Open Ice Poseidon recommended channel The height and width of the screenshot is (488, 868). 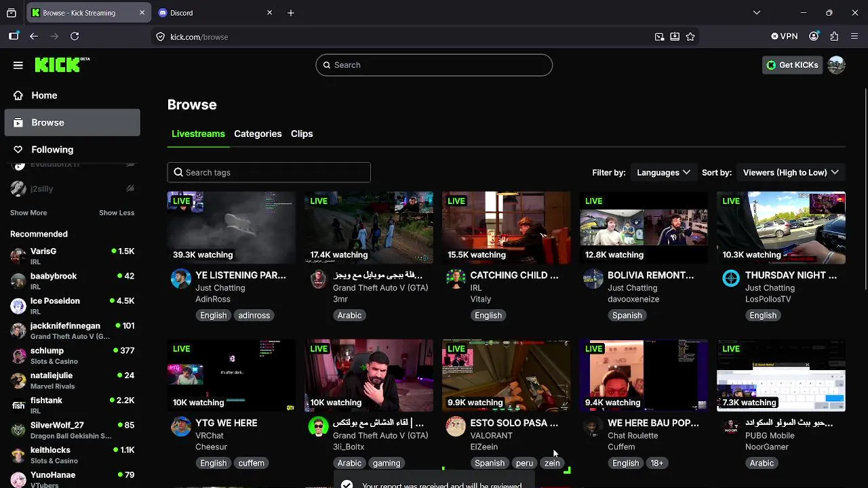(x=72, y=306)
